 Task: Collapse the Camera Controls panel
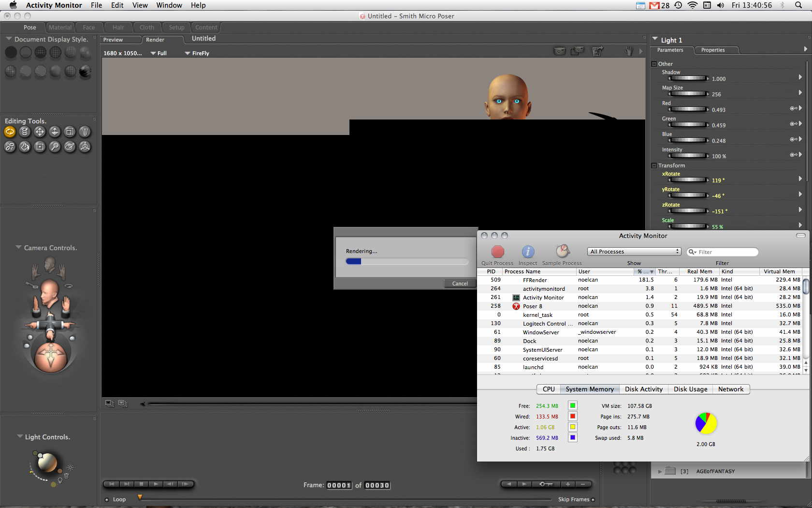tap(18, 247)
